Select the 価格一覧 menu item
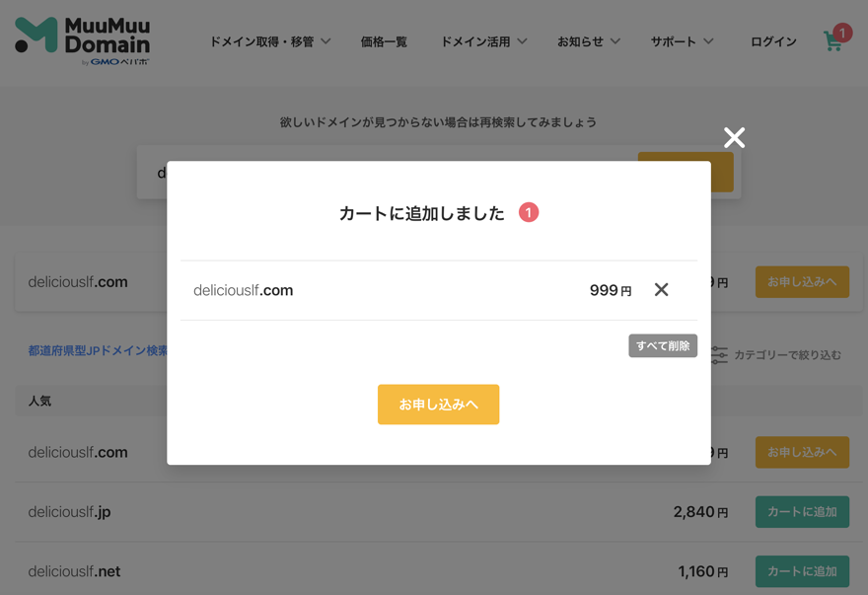Screen dimensions: 868x595 [385, 41]
